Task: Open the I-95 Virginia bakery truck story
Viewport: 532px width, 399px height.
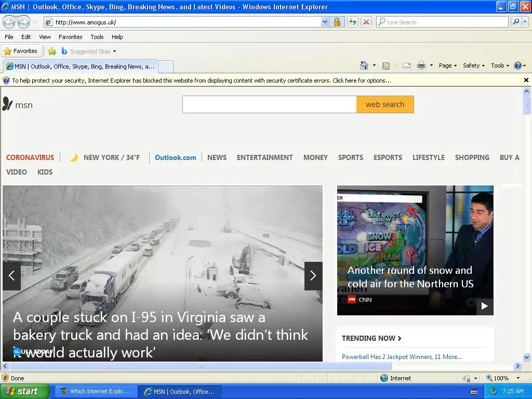Action: pos(161,335)
